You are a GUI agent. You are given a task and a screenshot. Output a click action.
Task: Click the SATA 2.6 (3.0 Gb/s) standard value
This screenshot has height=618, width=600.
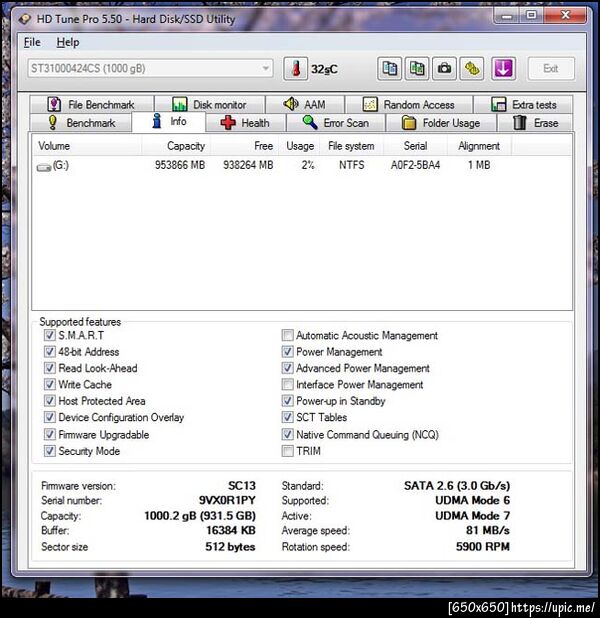[x=457, y=486]
